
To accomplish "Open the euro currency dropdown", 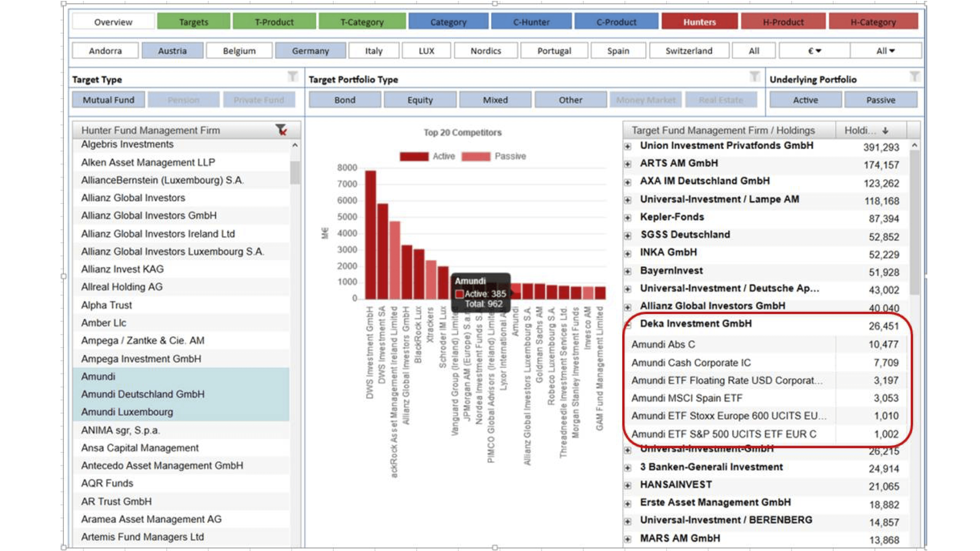I will [x=814, y=51].
